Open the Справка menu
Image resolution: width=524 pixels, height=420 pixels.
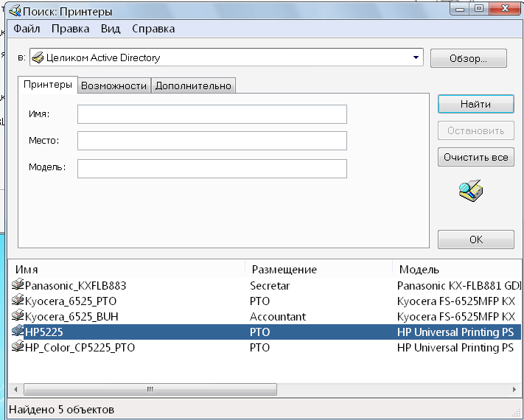(153, 29)
